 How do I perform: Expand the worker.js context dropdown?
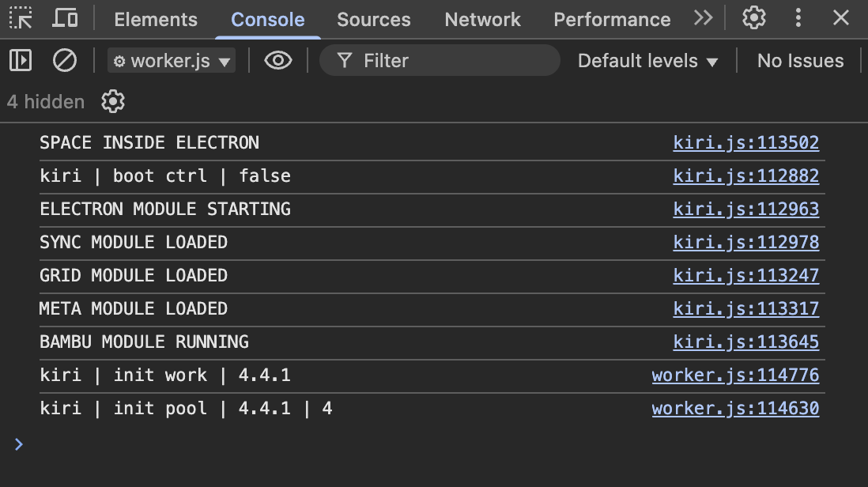(x=172, y=61)
